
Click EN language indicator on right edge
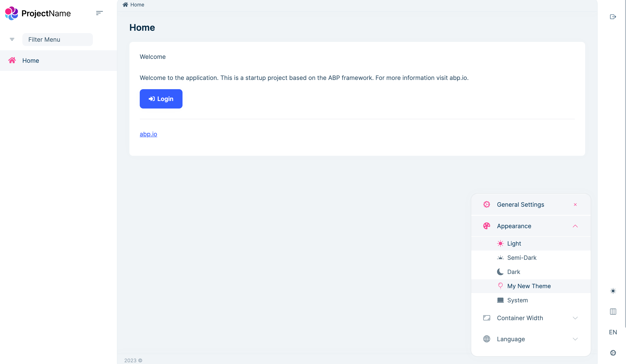[x=613, y=332]
